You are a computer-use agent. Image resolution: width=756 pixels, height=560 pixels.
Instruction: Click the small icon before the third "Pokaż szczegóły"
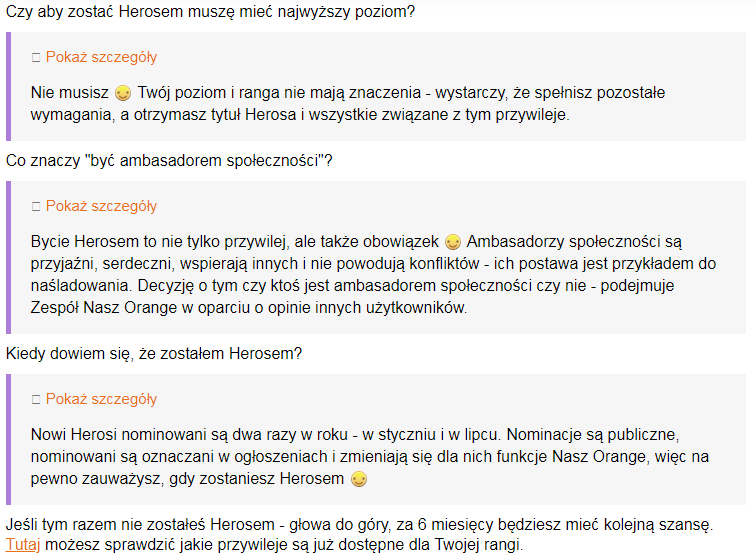(36, 400)
